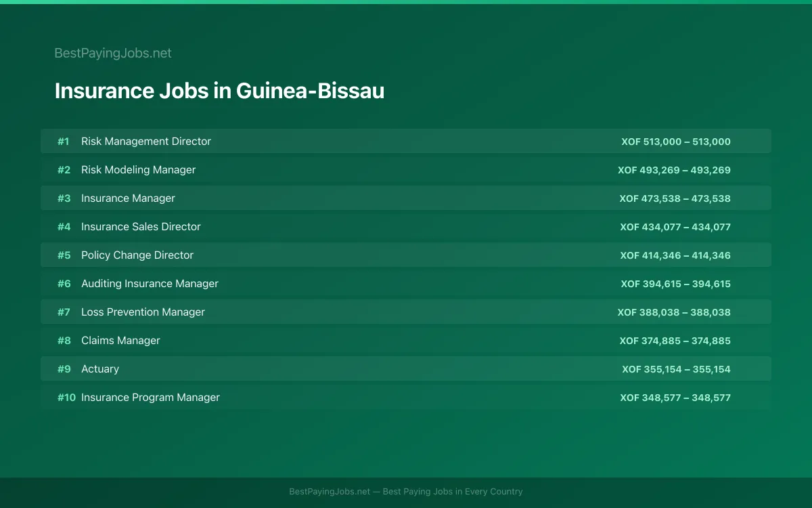Click the Claims Manager job title
The image size is (812, 508).
120,341
